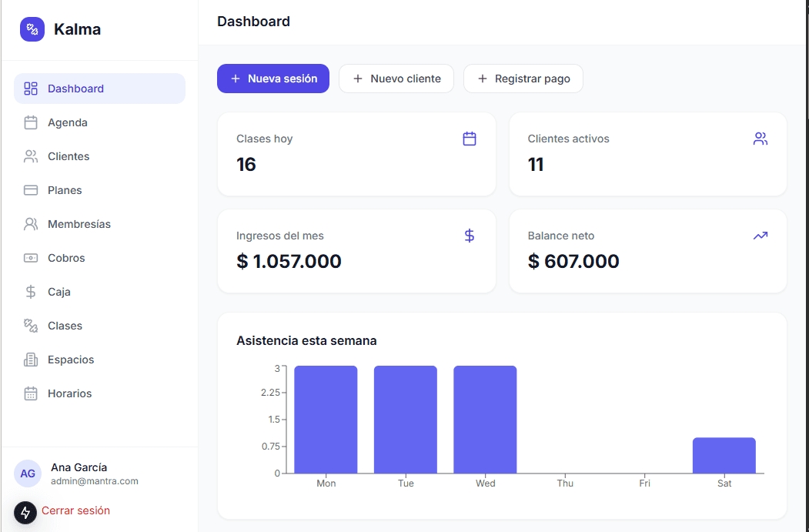Click the Kalma brand name

[78, 29]
